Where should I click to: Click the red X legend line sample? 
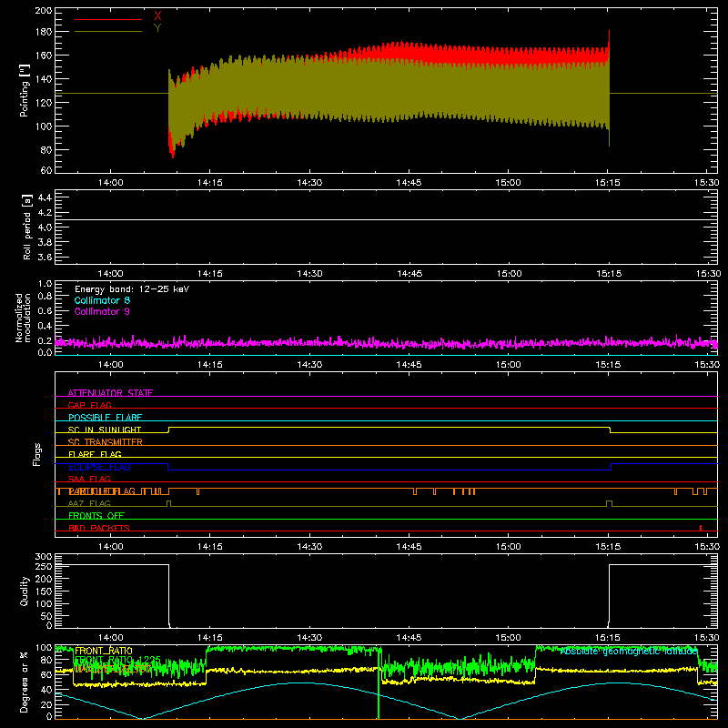(108, 19)
